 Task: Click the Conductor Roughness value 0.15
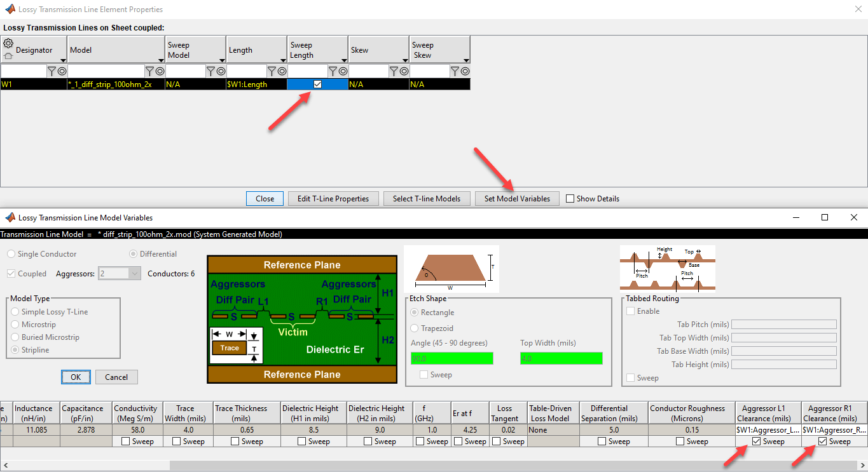click(692, 429)
